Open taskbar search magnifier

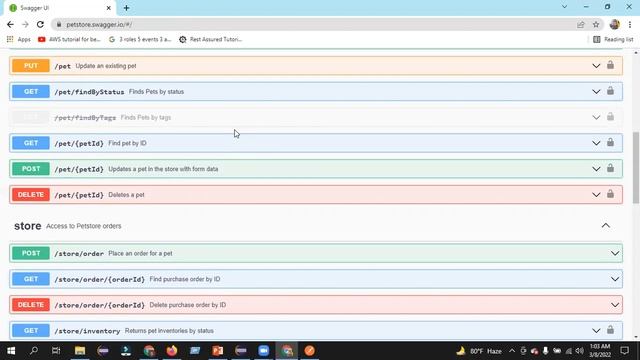point(34,351)
